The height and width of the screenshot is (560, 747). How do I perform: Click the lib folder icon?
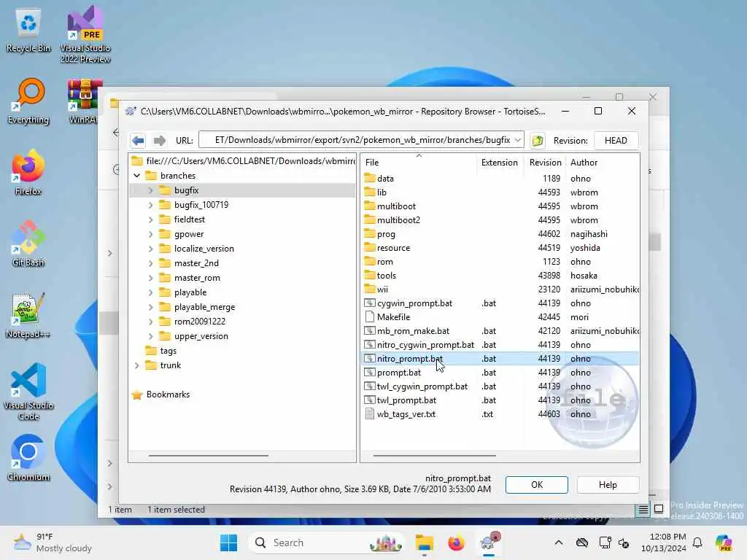(x=370, y=192)
